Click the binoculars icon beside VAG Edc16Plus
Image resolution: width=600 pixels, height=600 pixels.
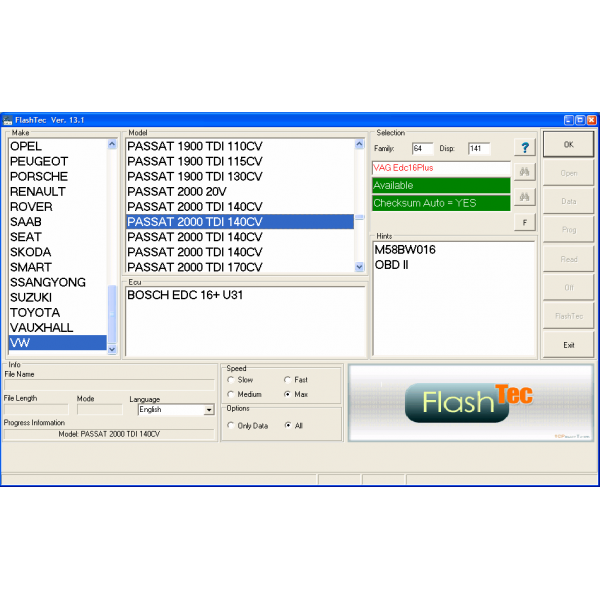click(x=525, y=172)
